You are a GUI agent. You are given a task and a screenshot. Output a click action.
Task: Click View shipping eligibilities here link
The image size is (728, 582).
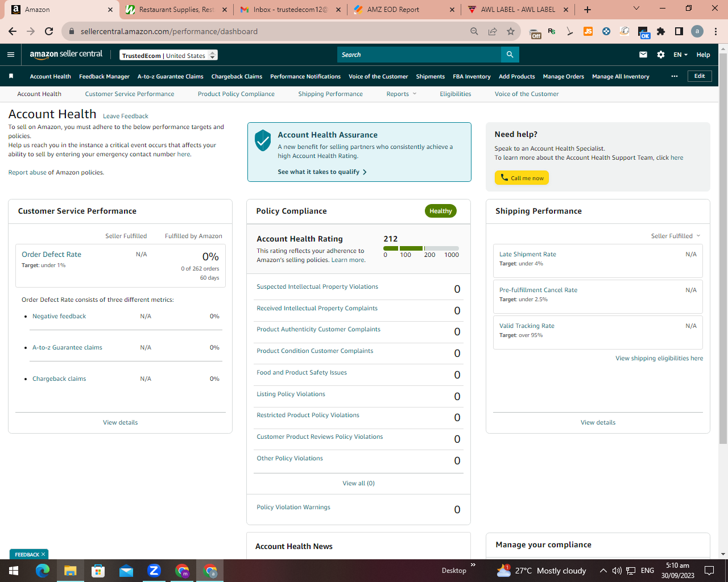(659, 358)
